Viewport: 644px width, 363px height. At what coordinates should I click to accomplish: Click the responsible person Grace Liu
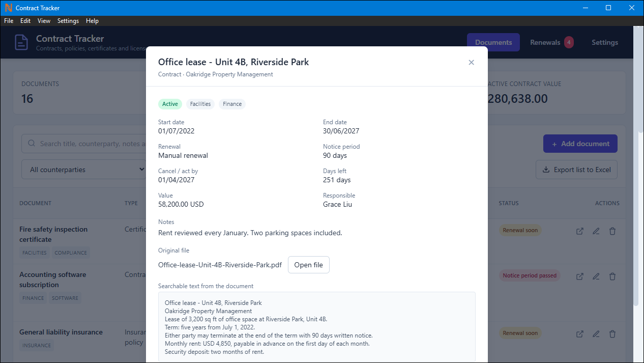[337, 204]
